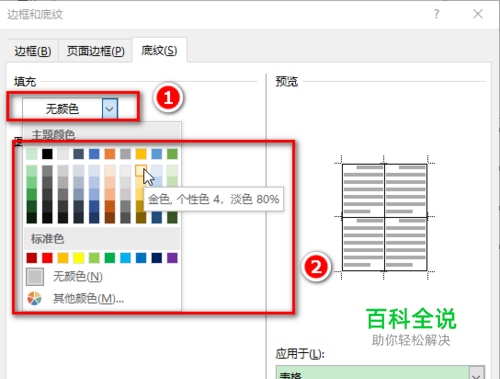This screenshot has height=379, width=500.
Task: Open the 无颜色 fill color dropdown arrow
Action: pos(110,109)
